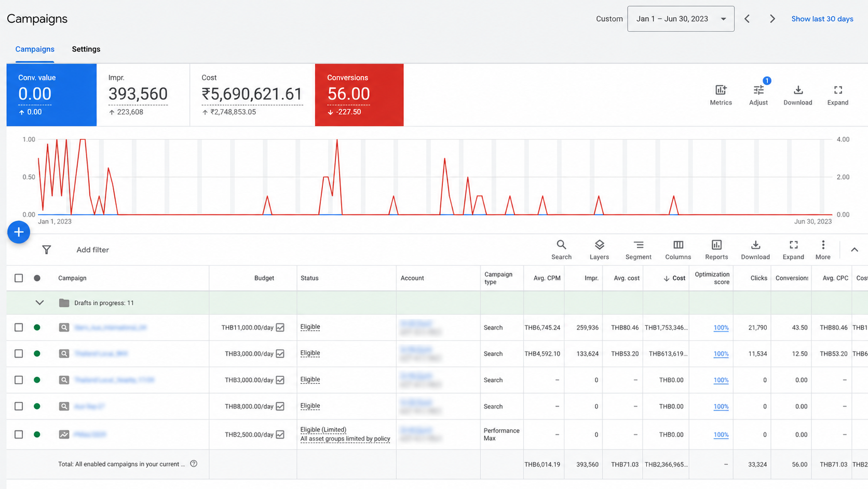This screenshot has height=489, width=868.
Task: Click the Clicks column header
Action: click(x=758, y=278)
